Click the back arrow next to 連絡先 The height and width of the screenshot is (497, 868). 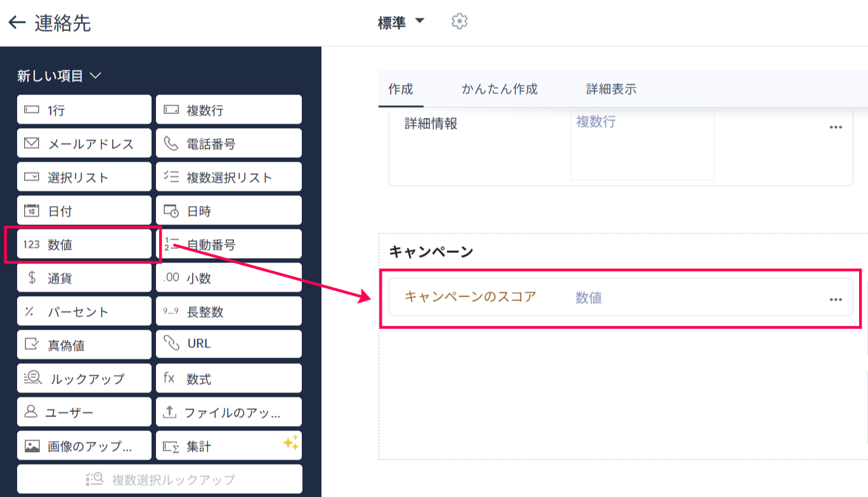click(16, 23)
